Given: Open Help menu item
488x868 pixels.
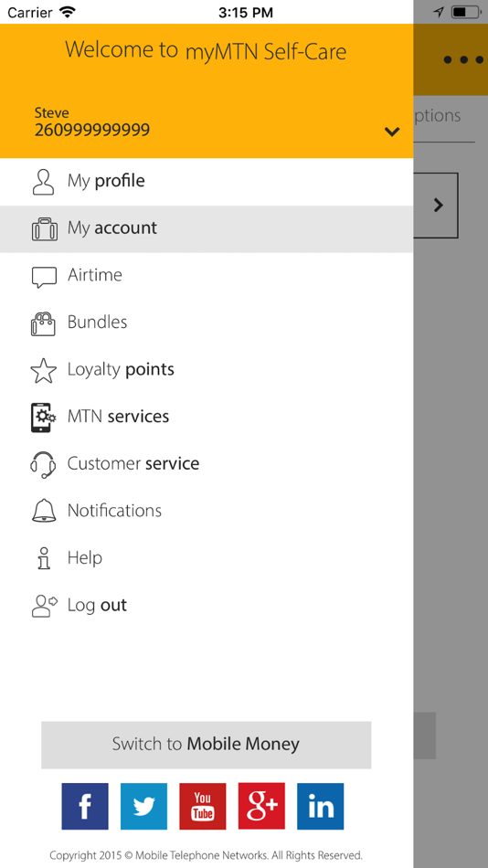Looking at the screenshot, I should [207, 558].
